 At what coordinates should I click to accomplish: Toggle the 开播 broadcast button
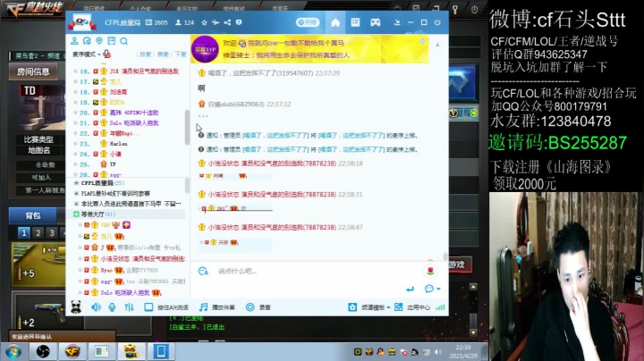[308, 22]
